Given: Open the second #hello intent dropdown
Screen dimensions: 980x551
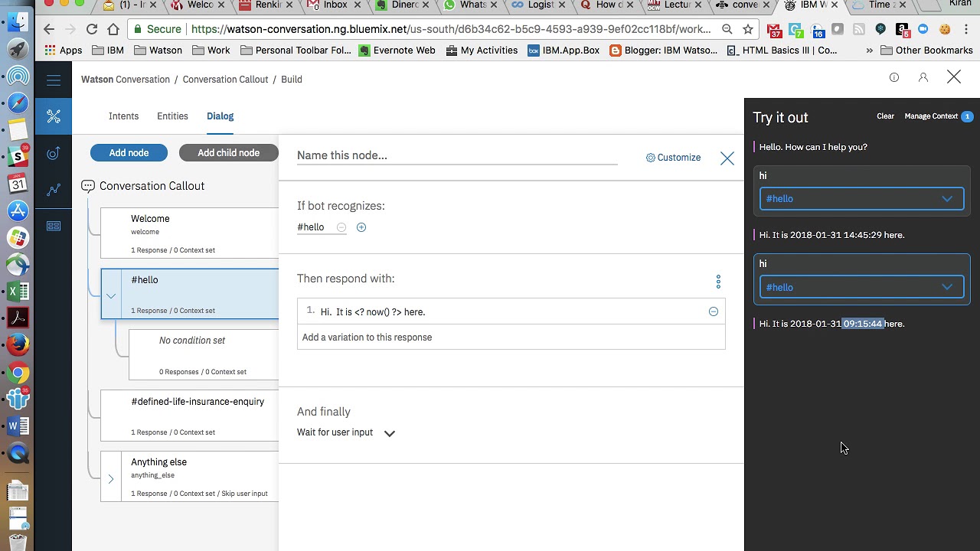Looking at the screenshot, I should (861, 288).
